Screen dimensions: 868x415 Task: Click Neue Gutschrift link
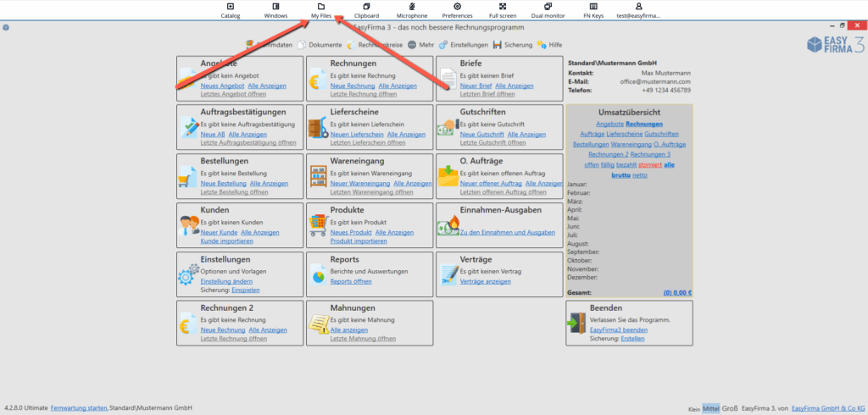click(x=481, y=135)
